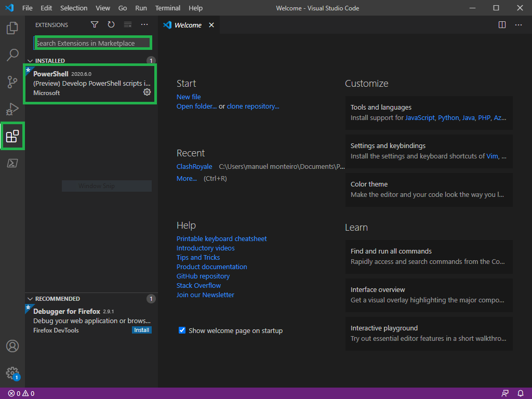Install Debugger for Firefox extension
The image size is (532, 399).
(141, 330)
